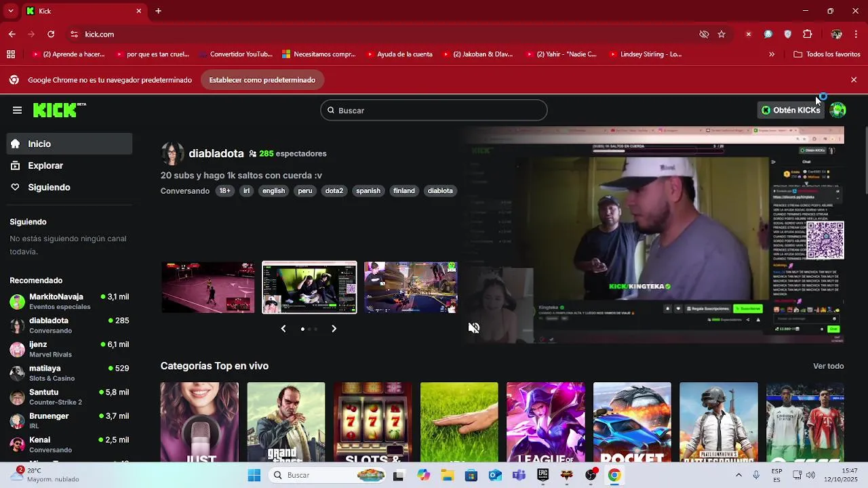868x488 pixels.
Task: Click the Obtén KICKs button
Action: click(x=791, y=110)
